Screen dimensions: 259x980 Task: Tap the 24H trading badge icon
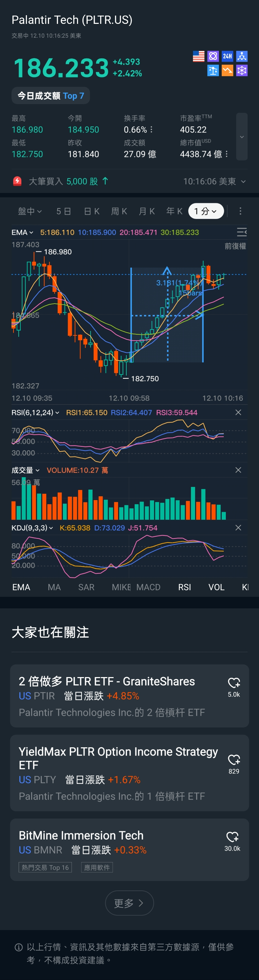pos(227,56)
